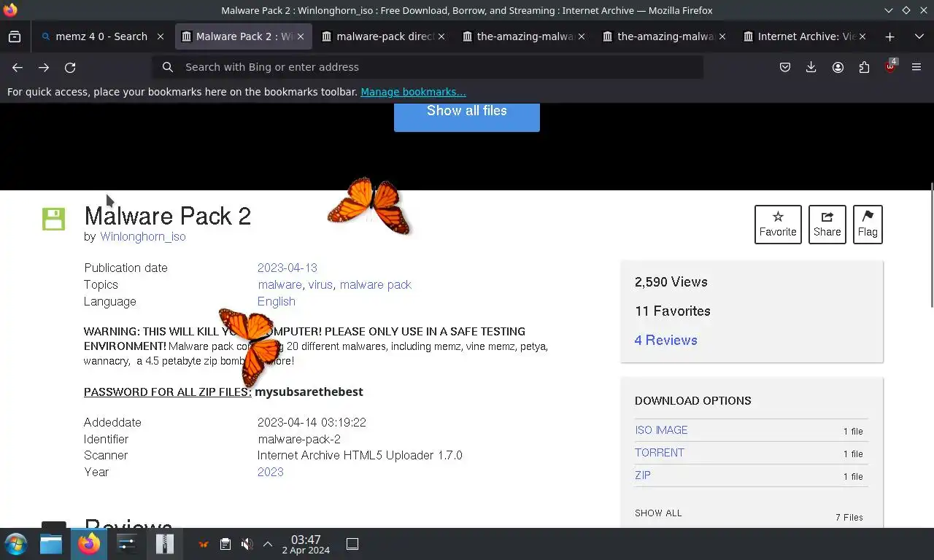The height and width of the screenshot is (560, 934).
Task: Focus the address bar search field
Action: (x=428, y=67)
